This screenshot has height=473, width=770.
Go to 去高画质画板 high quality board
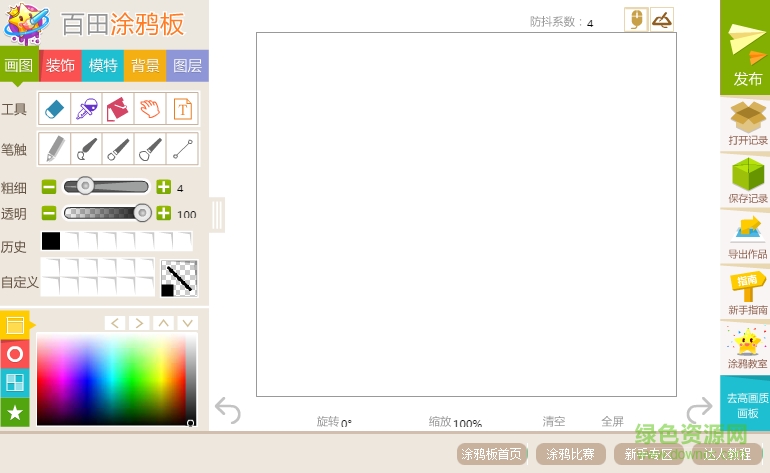(x=746, y=405)
